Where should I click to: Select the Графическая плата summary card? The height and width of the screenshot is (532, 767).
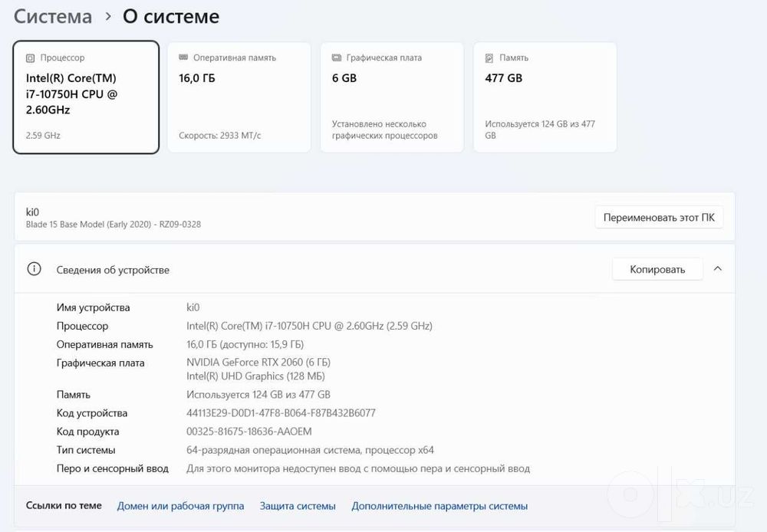[x=392, y=97]
